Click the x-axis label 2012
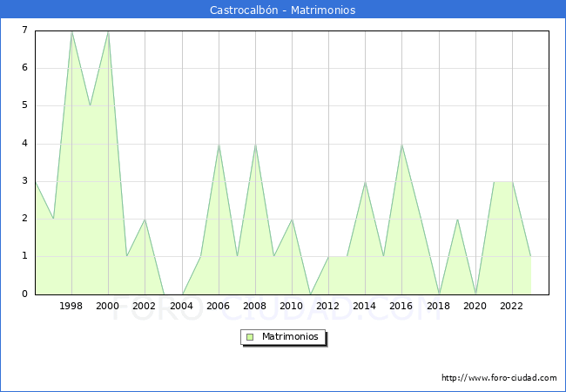The image size is (566, 392). 327,306
